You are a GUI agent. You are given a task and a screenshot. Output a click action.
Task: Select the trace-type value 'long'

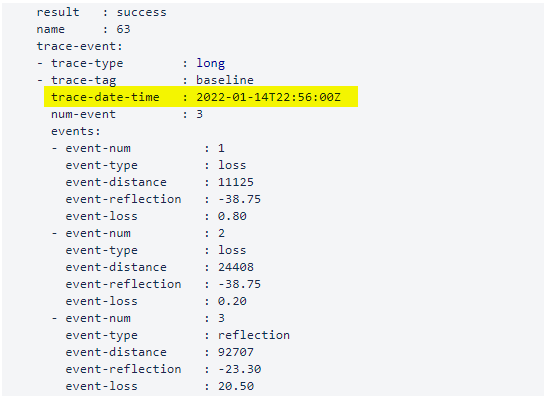click(211, 63)
